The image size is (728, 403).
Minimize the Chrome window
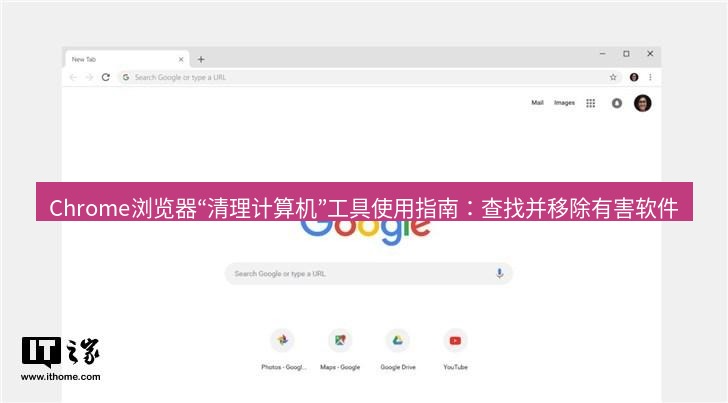[603, 54]
